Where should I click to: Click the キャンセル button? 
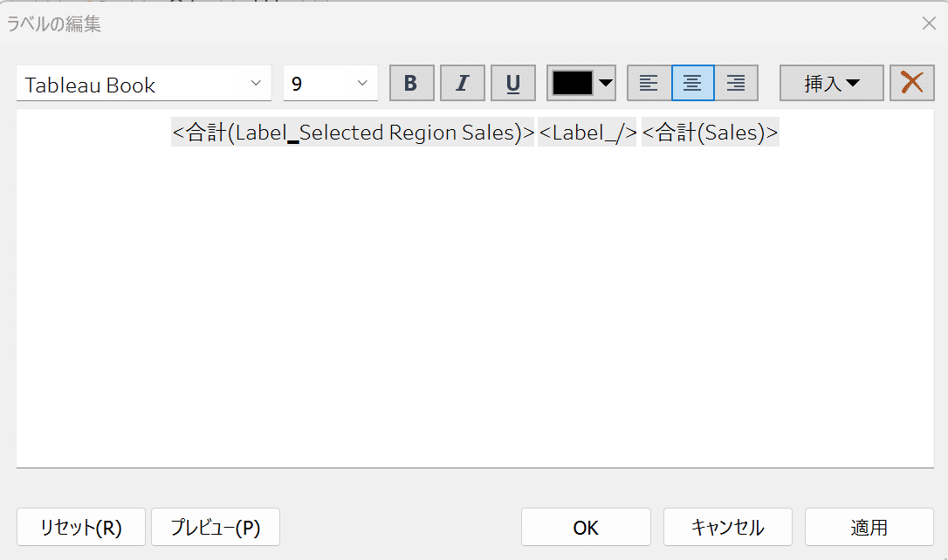point(728,527)
